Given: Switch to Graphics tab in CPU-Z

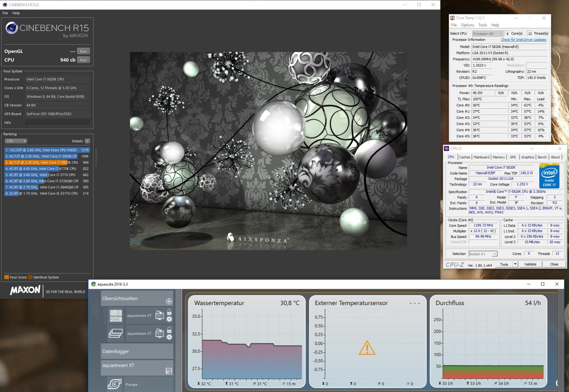Looking at the screenshot, I should tap(528, 157).
